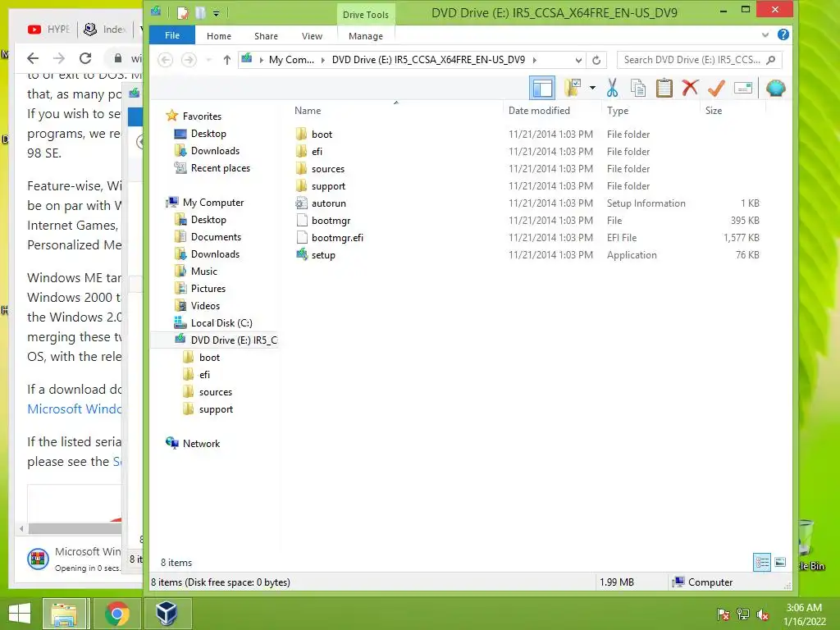Click the red X Delete icon

click(x=690, y=88)
